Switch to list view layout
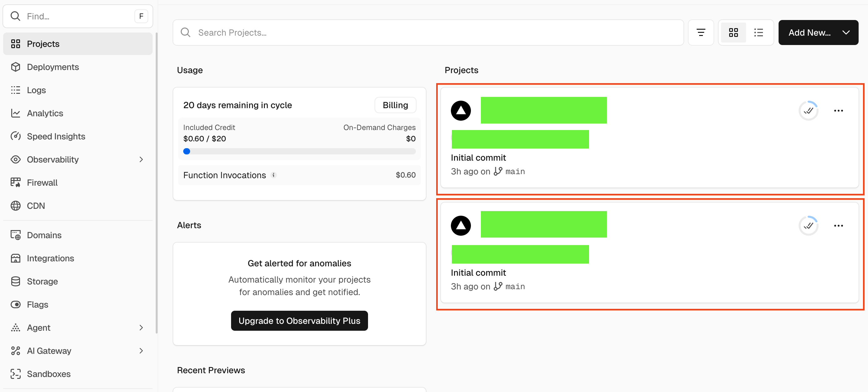This screenshot has width=868, height=392. click(759, 32)
